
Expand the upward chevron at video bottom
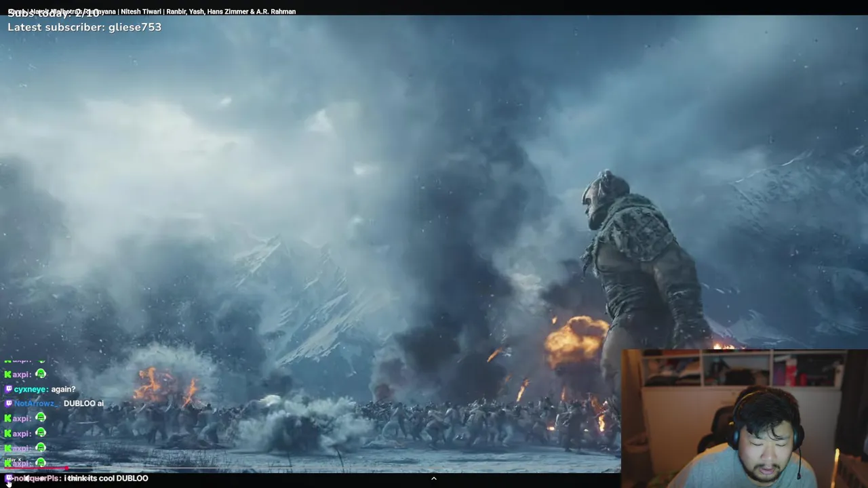pos(433,478)
